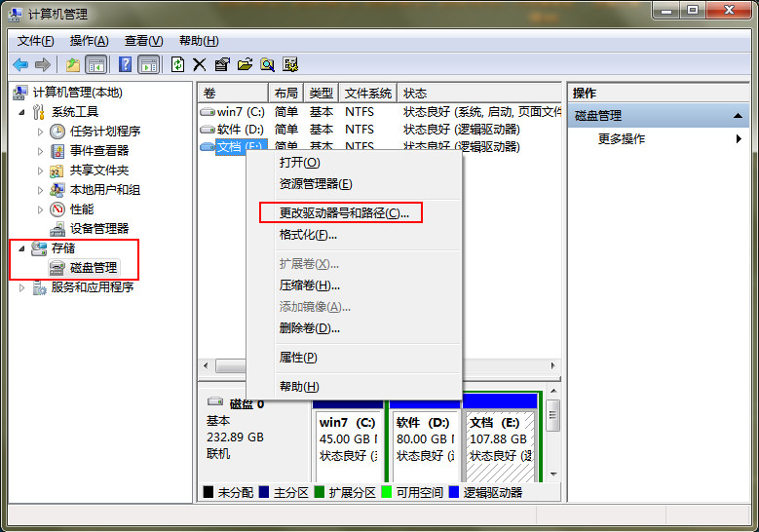This screenshot has width=759, height=532.
Task: Toggle the show/hide action pane button
Action: point(148,64)
